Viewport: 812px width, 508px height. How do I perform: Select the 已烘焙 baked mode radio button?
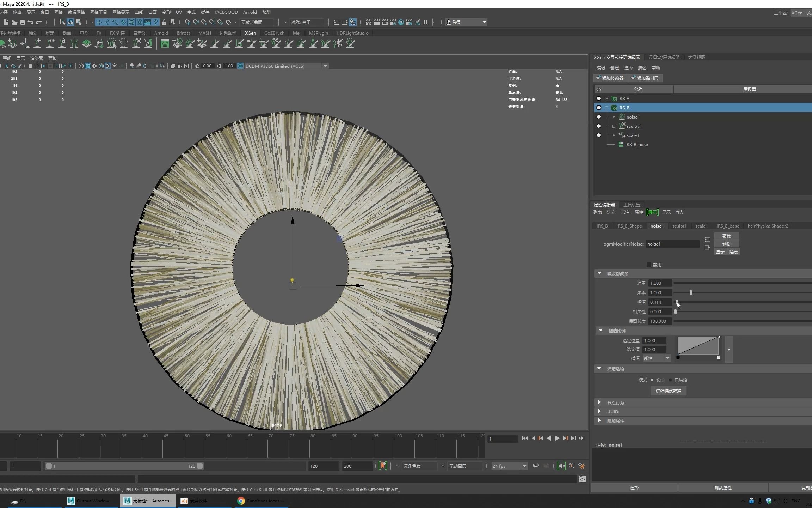(x=670, y=380)
